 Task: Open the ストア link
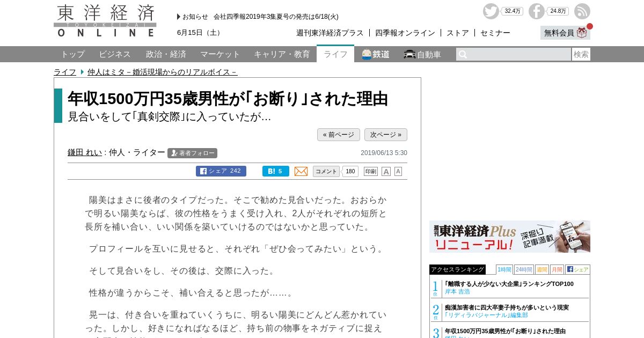458,33
